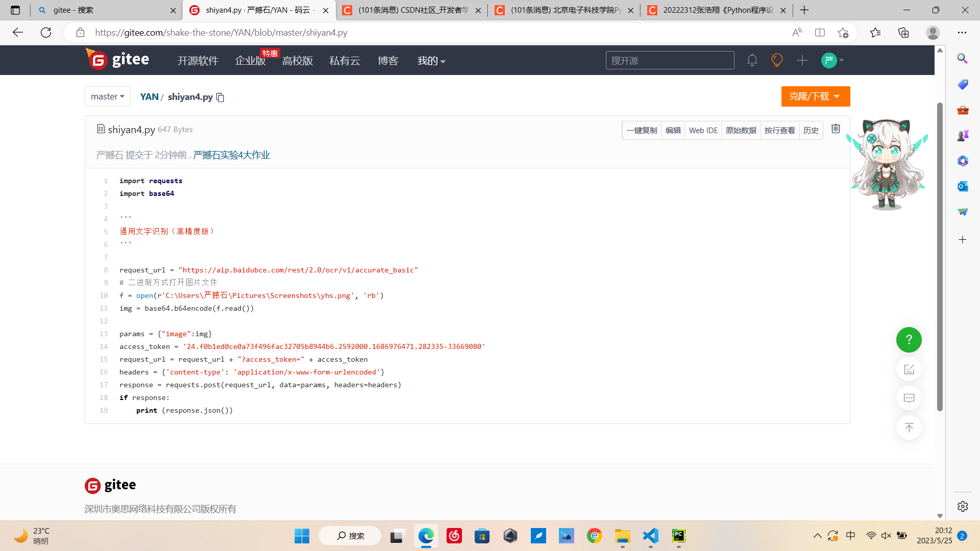The image size is (980, 551).
Task: Click the 搜开源 search input field
Action: 670,60
